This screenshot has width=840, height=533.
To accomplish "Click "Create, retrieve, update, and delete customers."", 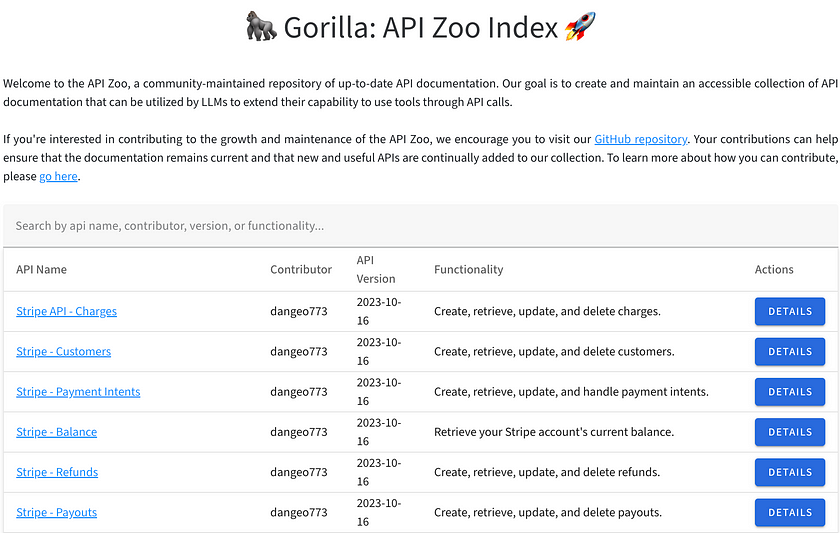I will click(x=554, y=351).
